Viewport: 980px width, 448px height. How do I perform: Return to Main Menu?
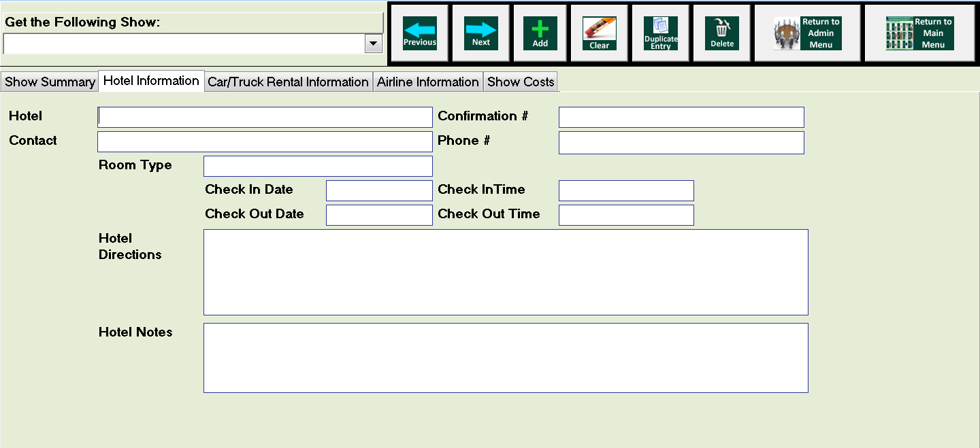click(920, 33)
